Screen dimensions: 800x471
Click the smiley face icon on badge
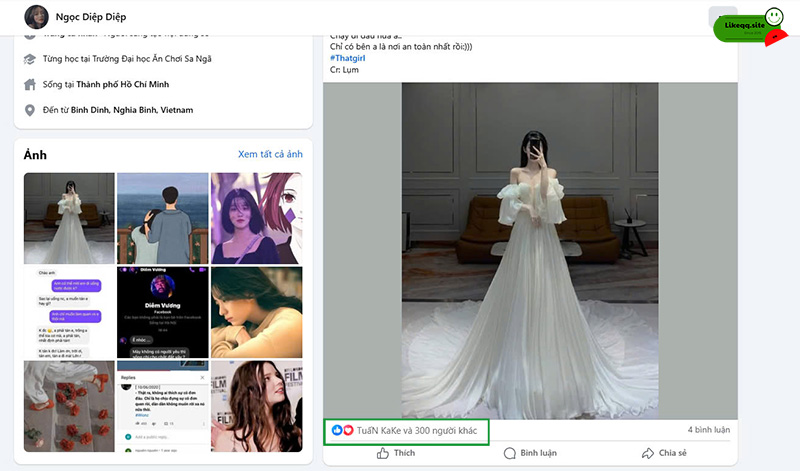click(774, 17)
